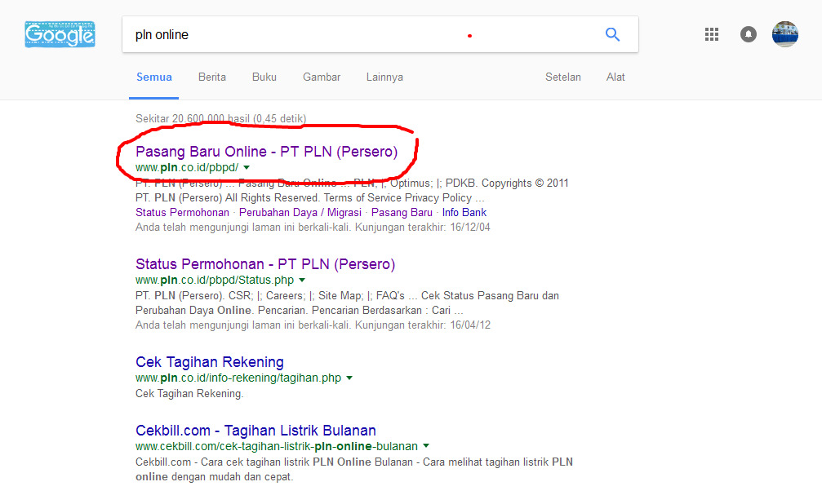This screenshot has height=504, width=822.
Task: Select the Semua tab
Action: click(x=154, y=77)
